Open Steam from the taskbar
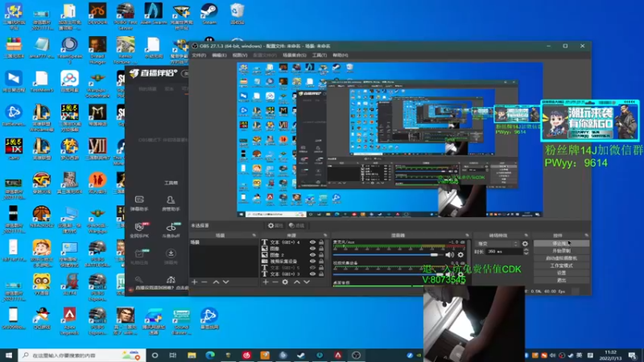The width and height of the screenshot is (644, 362). [x=301, y=355]
